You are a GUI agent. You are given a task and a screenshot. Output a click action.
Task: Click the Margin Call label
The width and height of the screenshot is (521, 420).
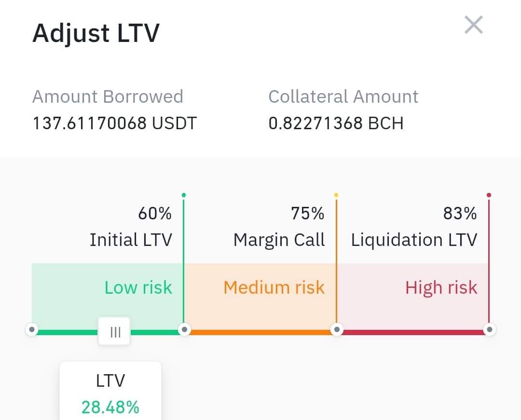(279, 240)
